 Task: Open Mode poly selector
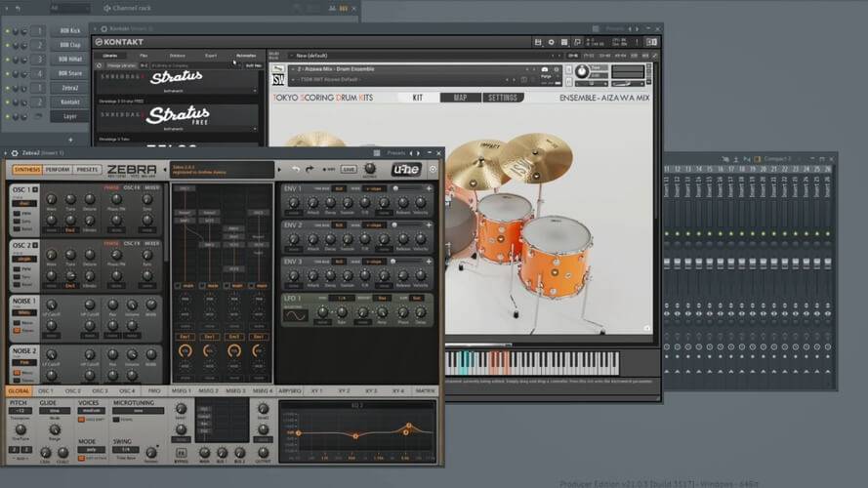[x=92, y=450]
